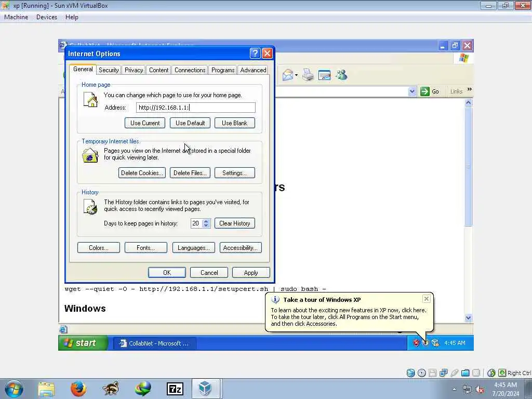Switch to the Security tab
Screen dimensions: 532x399
[x=109, y=70]
